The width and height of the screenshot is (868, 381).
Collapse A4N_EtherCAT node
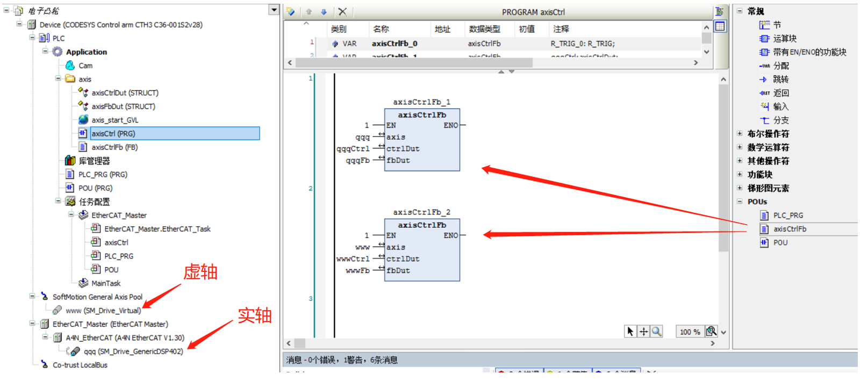pos(45,337)
